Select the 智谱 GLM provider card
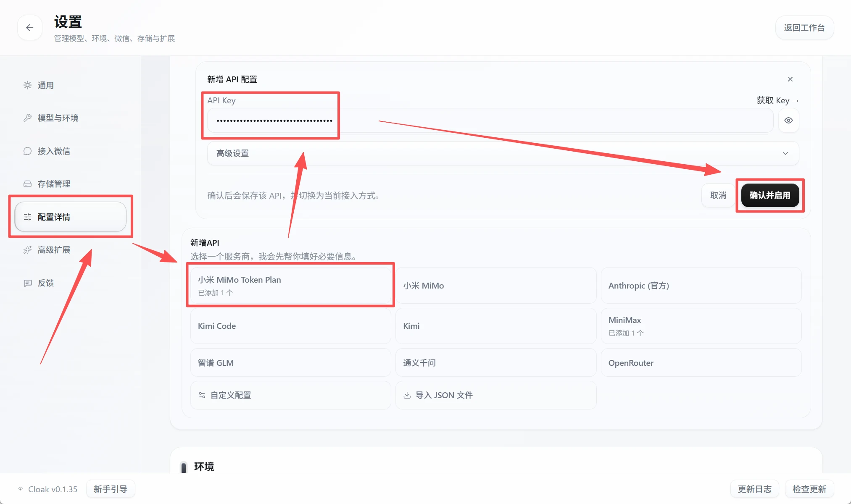The image size is (851, 504). (290, 363)
